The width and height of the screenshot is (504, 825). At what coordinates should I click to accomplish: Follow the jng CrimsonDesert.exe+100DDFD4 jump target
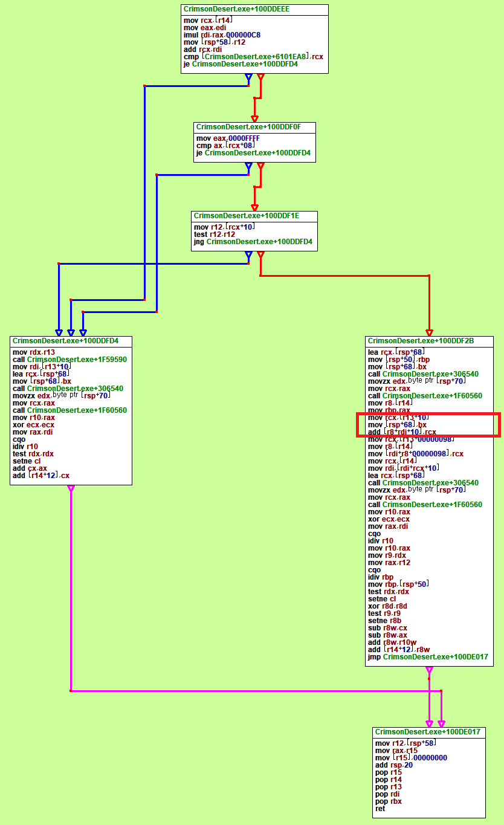tap(259, 242)
